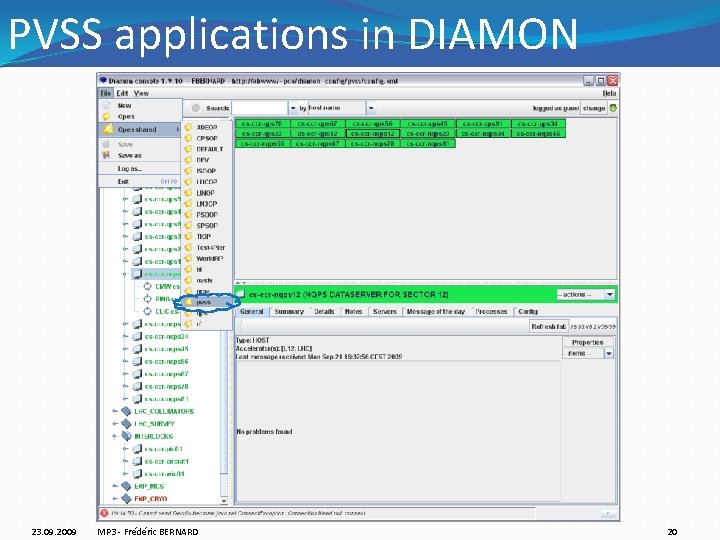Open the Edit menu
This screenshot has width=720, height=540.
coord(122,93)
